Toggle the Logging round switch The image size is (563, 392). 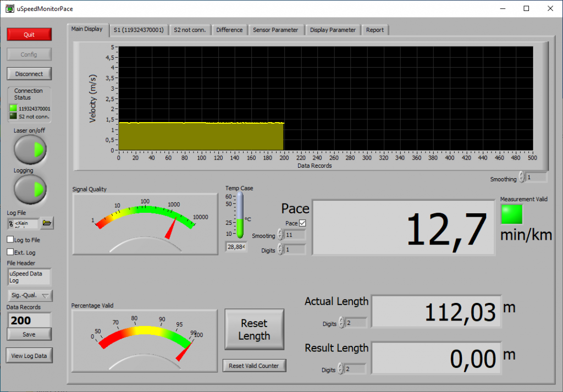[30, 189]
